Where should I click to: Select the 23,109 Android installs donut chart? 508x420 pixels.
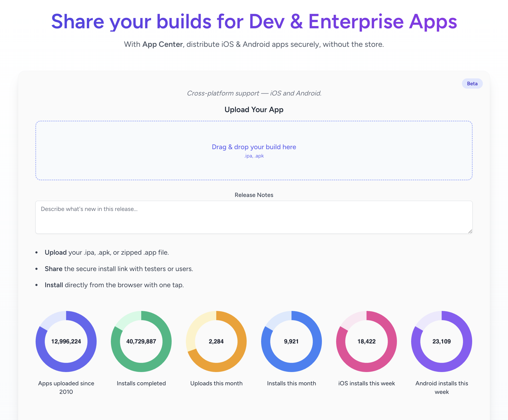pos(442,341)
